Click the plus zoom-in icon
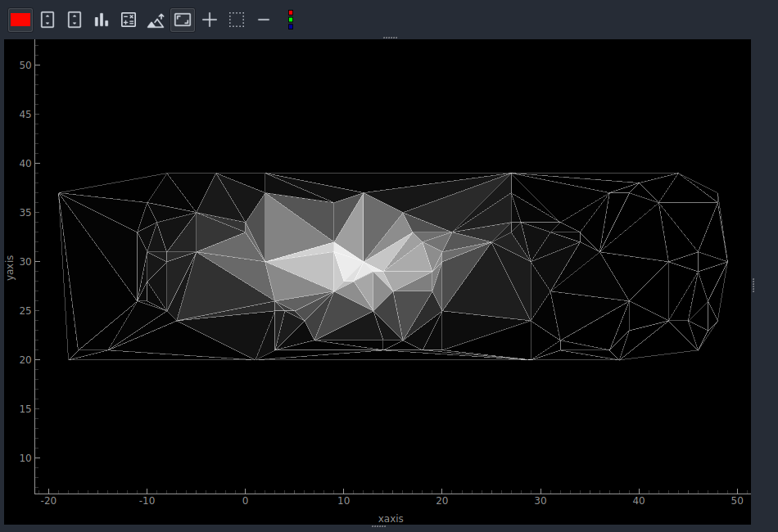This screenshot has width=778, height=532. 210,20
